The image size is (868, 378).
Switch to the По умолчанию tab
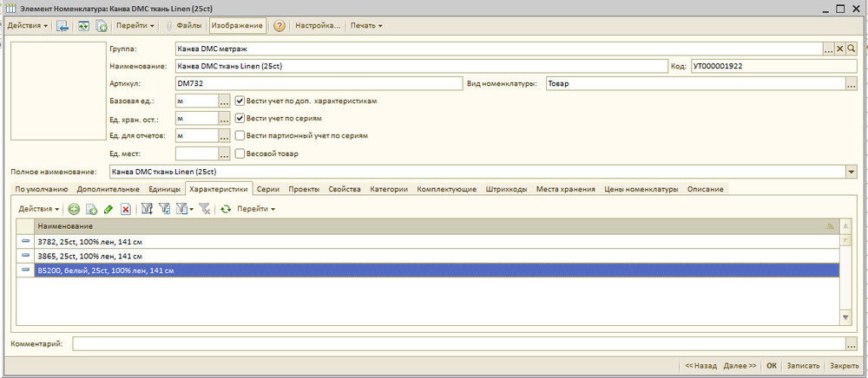click(42, 189)
